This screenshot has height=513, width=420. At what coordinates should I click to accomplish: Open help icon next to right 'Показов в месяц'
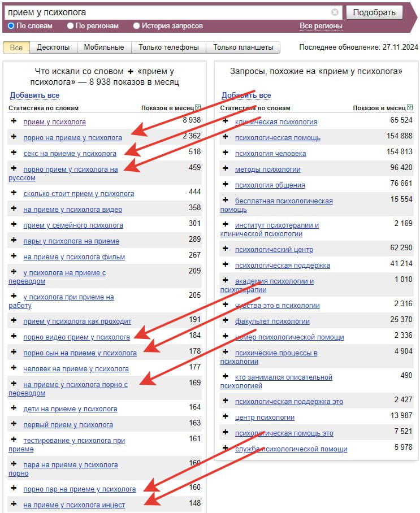(409, 107)
